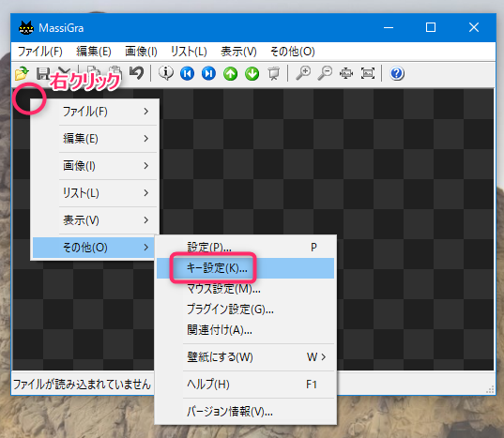504x438 pixels.
Task: Open help via the blue question mark icon
Action: 397,73
